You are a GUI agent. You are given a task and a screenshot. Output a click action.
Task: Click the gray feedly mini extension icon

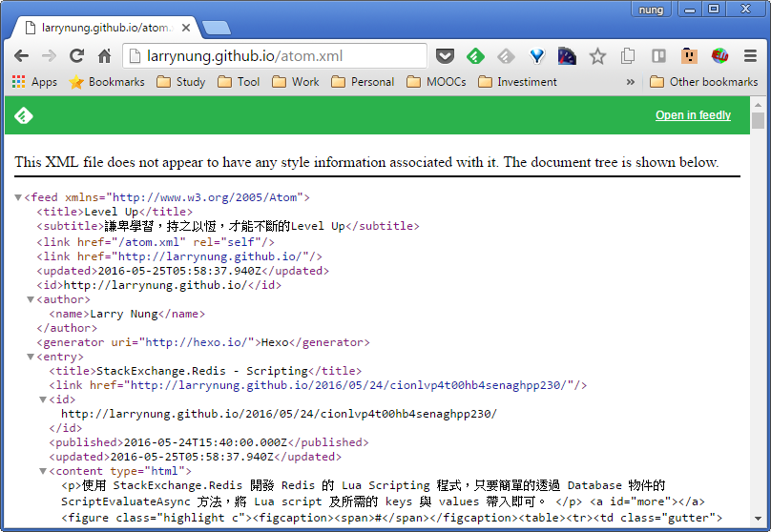[x=506, y=56]
